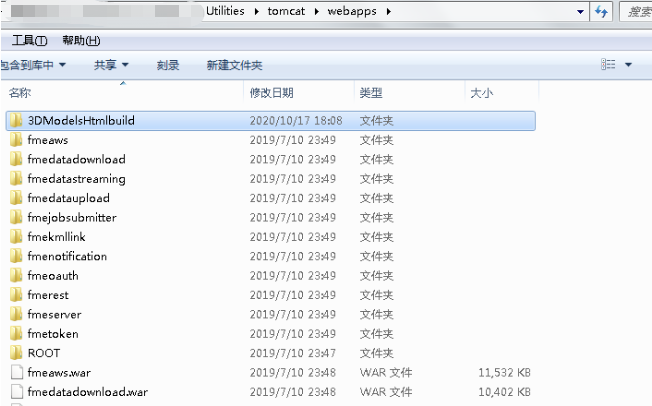Select the fmedatadownload folder icon

[16, 159]
